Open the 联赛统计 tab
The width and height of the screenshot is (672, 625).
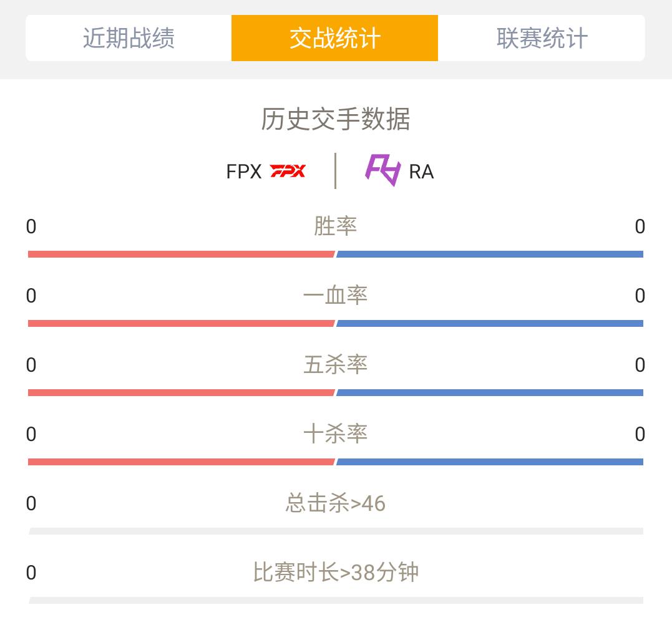point(542,38)
